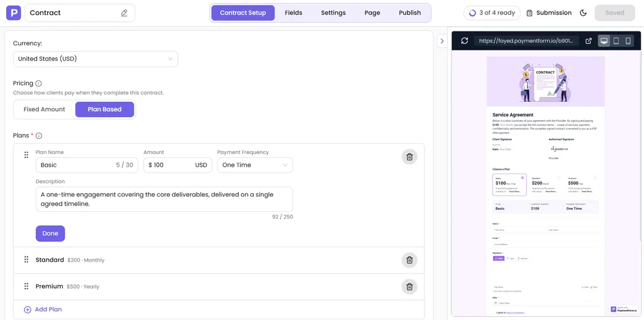Click the Pricing info icon
Viewport: 644px width, 320px height.
(38, 84)
